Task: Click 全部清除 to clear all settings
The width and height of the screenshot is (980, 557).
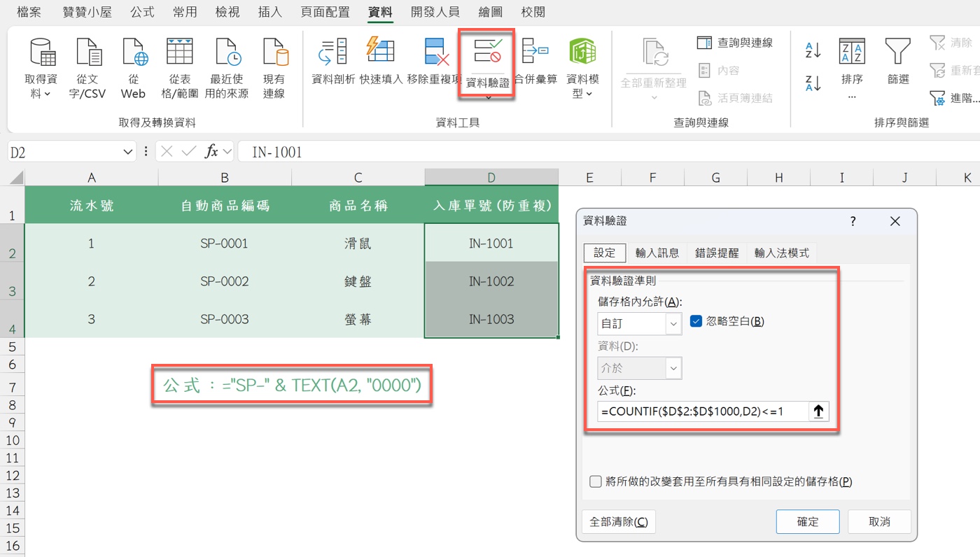Action: click(618, 521)
